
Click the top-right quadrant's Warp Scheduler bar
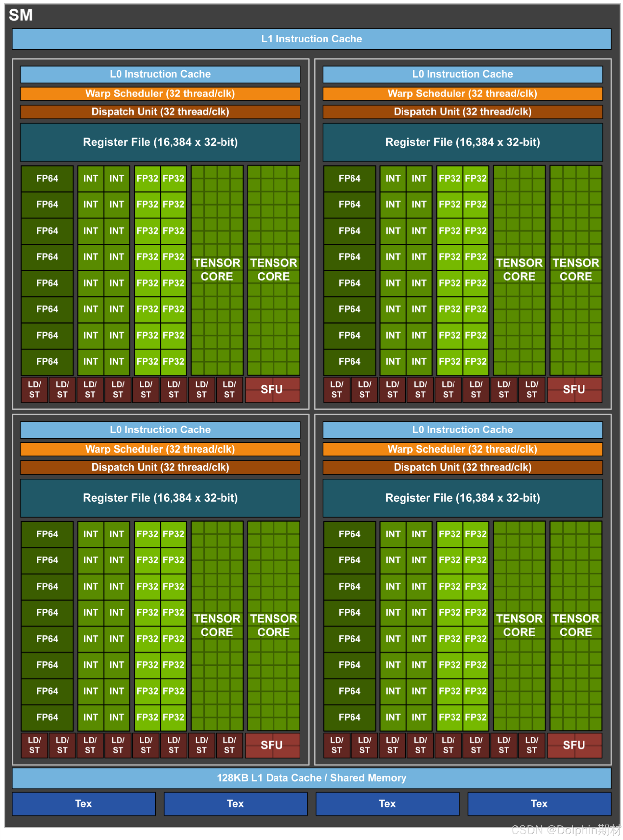click(463, 93)
